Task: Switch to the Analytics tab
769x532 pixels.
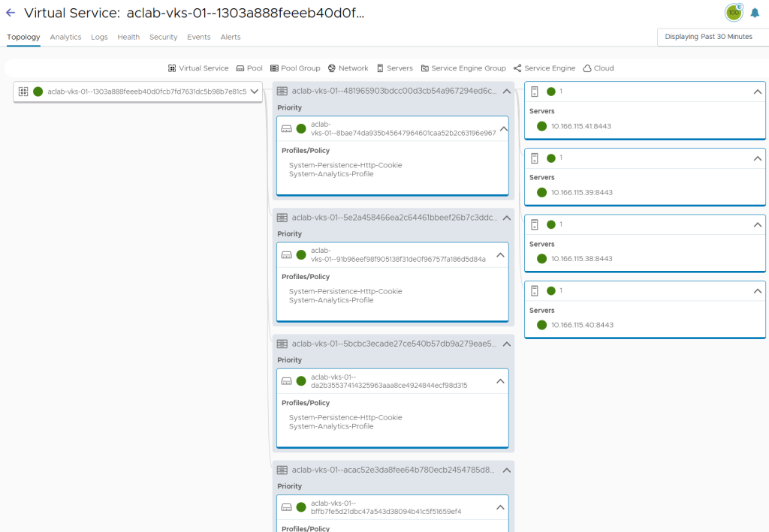Action: pyautogui.click(x=65, y=37)
